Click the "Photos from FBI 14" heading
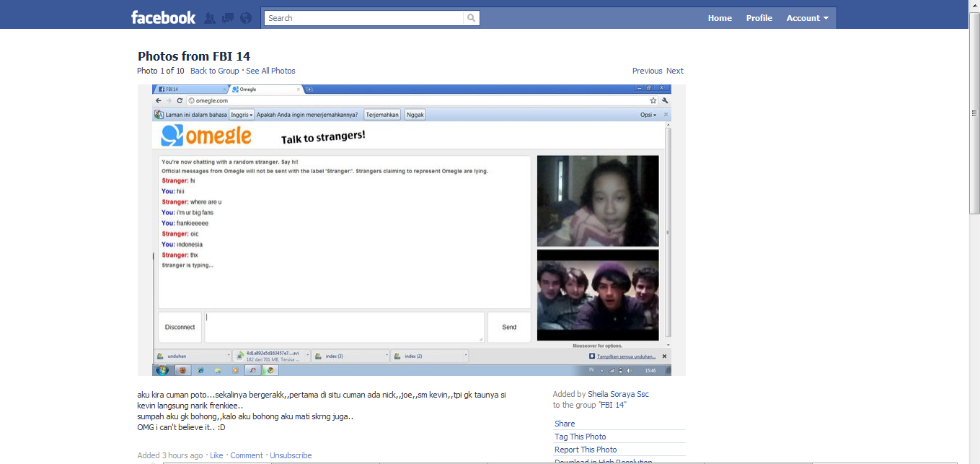This screenshot has height=464, width=980. pos(194,56)
